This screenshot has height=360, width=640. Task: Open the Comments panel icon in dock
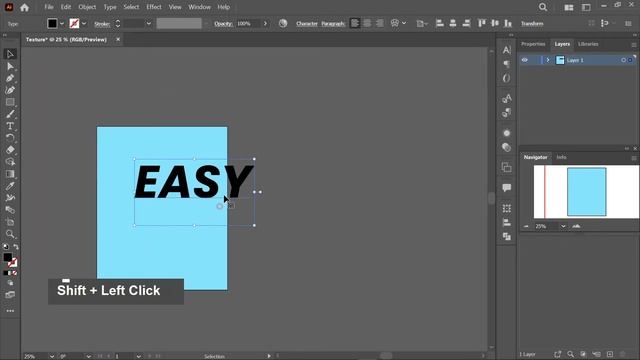coord(507,188)
